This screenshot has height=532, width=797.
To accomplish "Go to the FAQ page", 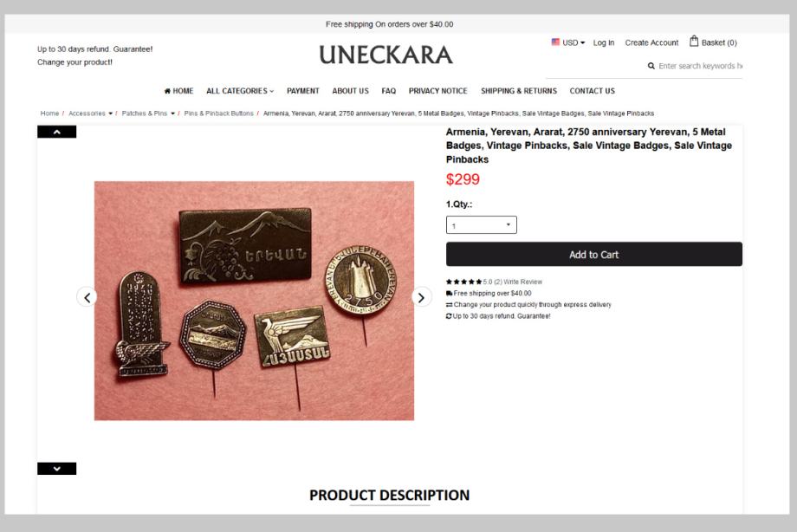I will pyautogui.click(x=388, y=91).
